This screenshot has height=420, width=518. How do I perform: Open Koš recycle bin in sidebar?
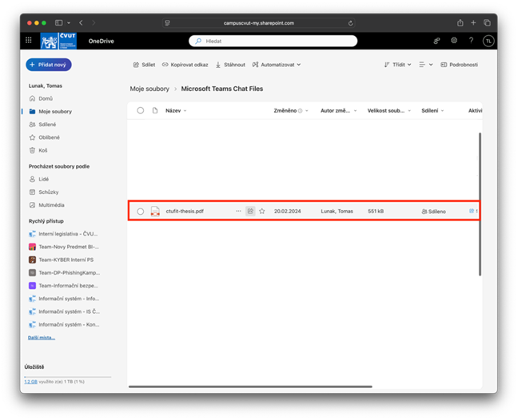pyautogui.click(x=45, y=149)
